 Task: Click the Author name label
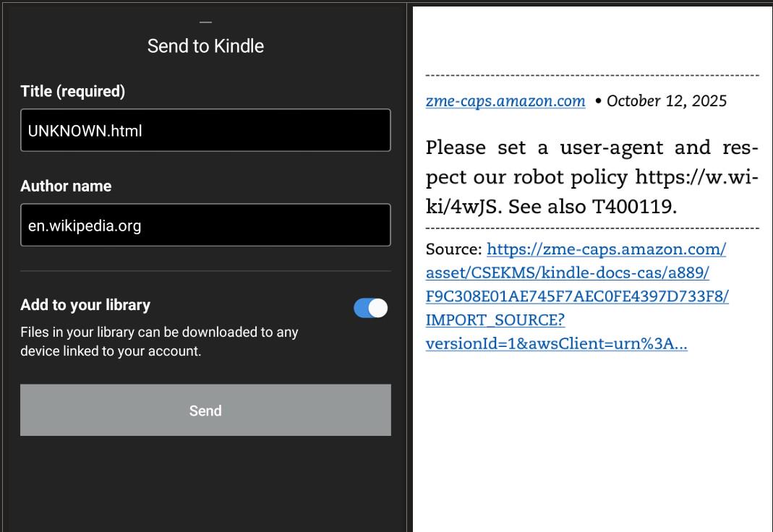[x=66, y=186]
